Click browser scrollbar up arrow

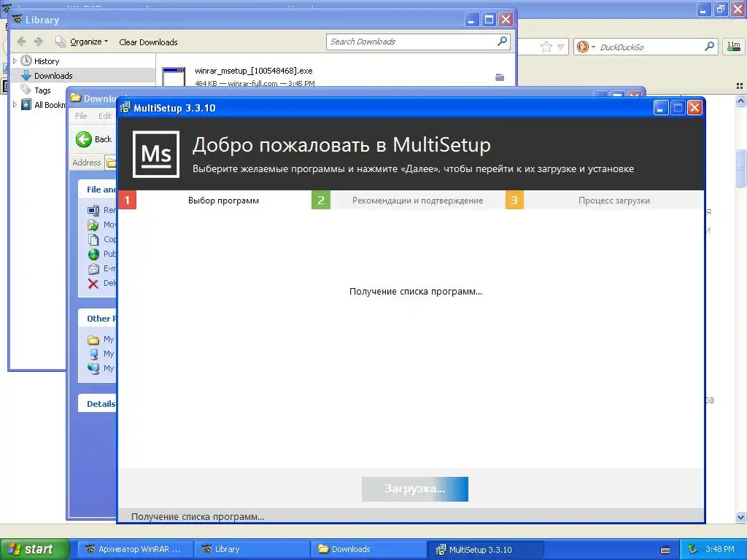pyautogui.click(x=740, y=101)
